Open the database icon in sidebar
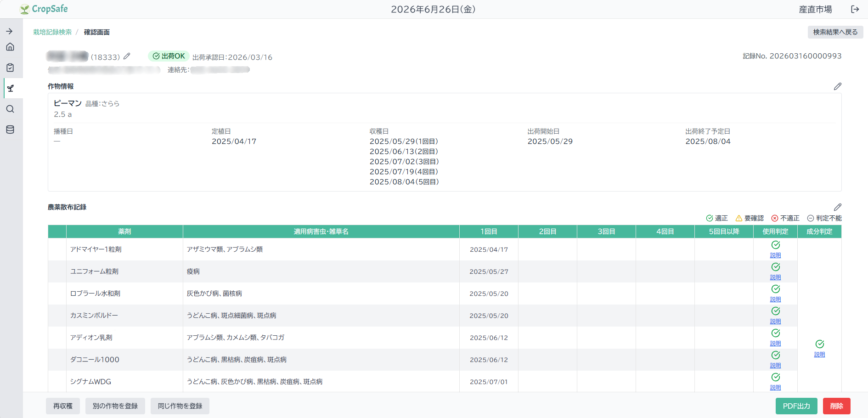This screenshot has height=418, width=868. 10,130
